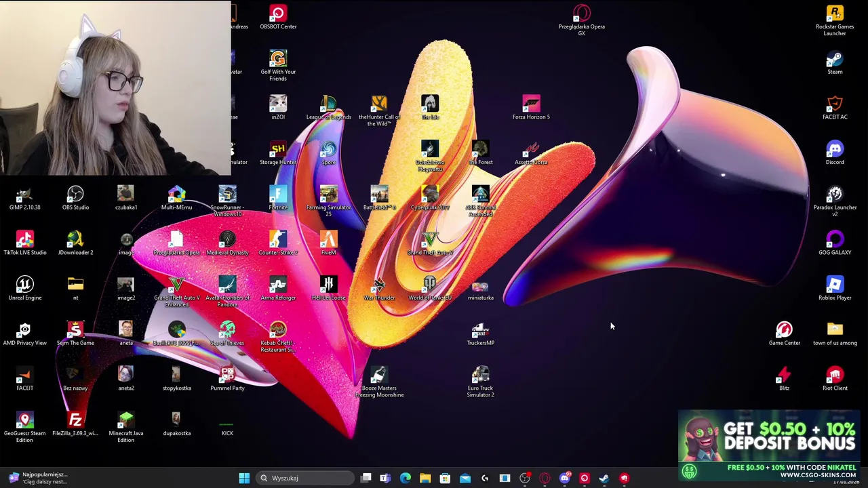This screenshot has height=488, width=868.
Task: Launch the Roblox Player shortcut
Action: [x=835, y=289]
